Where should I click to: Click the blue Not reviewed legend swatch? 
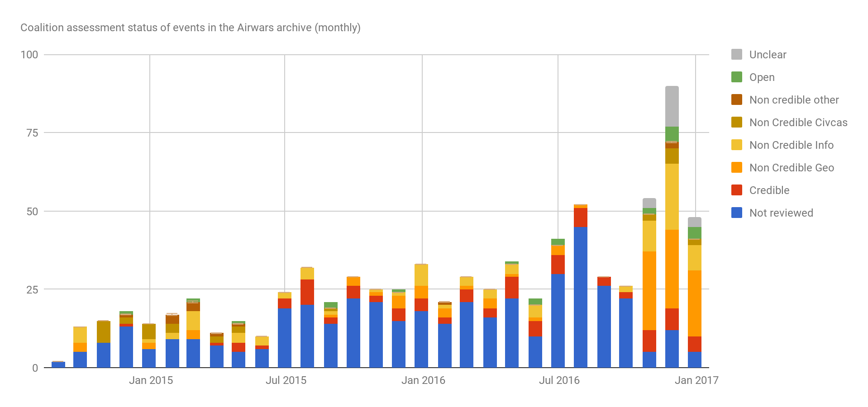(x=736, y=213)
